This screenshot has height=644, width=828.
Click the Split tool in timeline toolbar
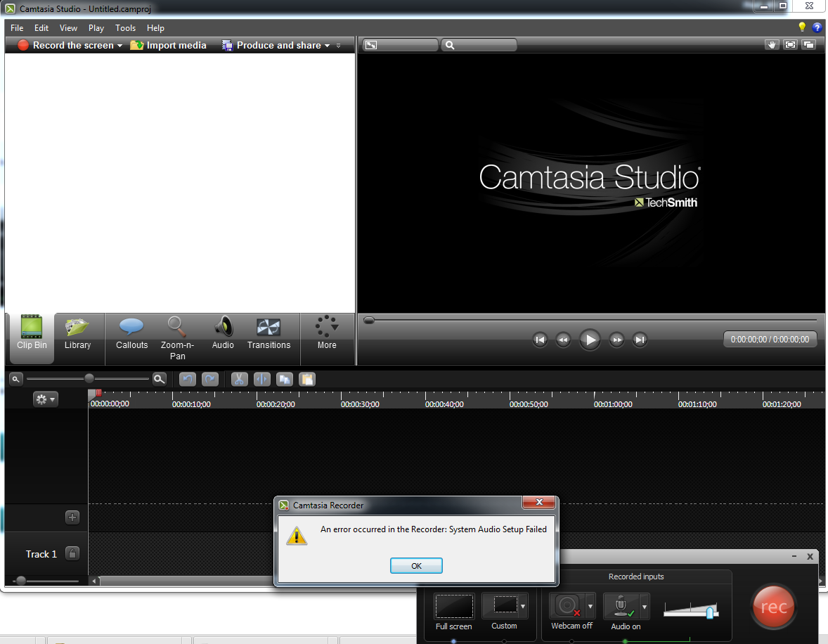click(261, 379)
